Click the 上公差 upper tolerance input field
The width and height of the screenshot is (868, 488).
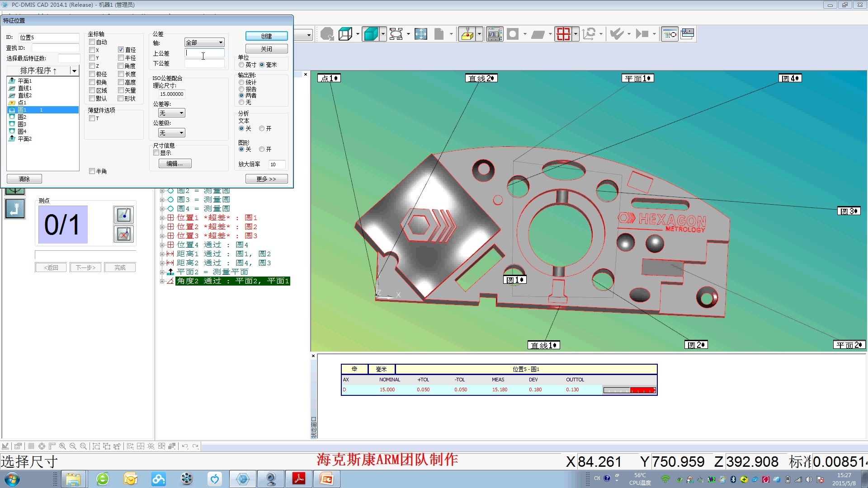pyautogui.click(x=205, y=53)
